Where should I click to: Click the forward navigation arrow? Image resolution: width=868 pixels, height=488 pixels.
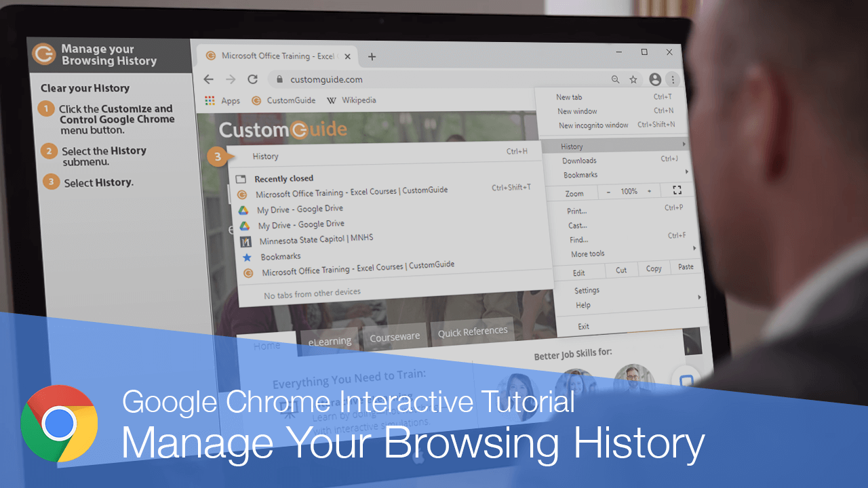pyautogui.click(x=230, y=79)
